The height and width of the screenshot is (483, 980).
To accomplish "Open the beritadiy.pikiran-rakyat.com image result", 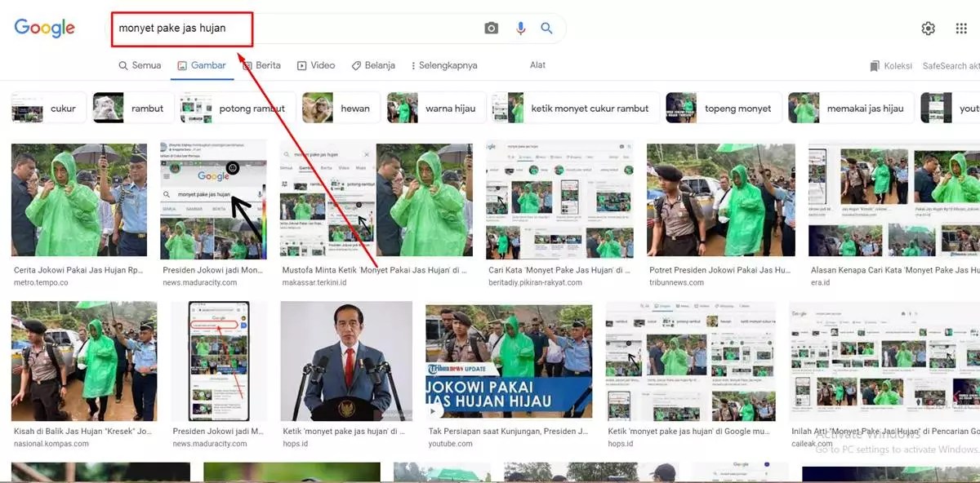I will pyautogui.click(x=559, y=201).
